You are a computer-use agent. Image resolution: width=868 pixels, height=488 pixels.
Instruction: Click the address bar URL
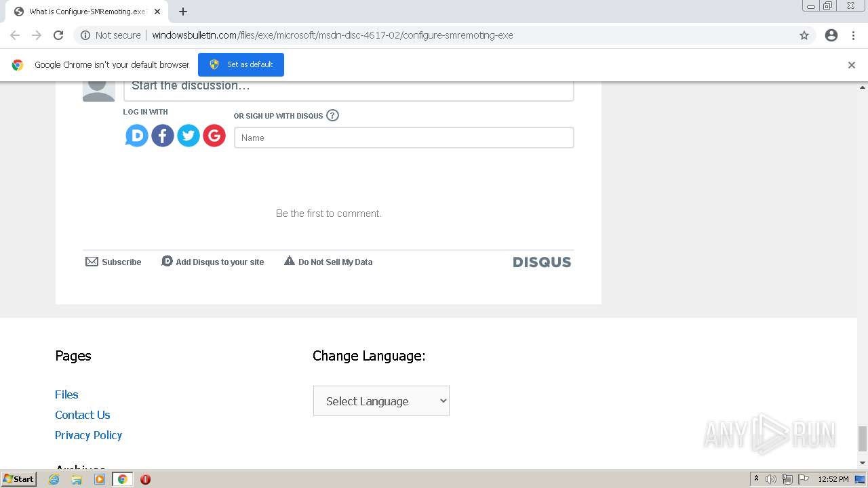(x=332, y=35)
